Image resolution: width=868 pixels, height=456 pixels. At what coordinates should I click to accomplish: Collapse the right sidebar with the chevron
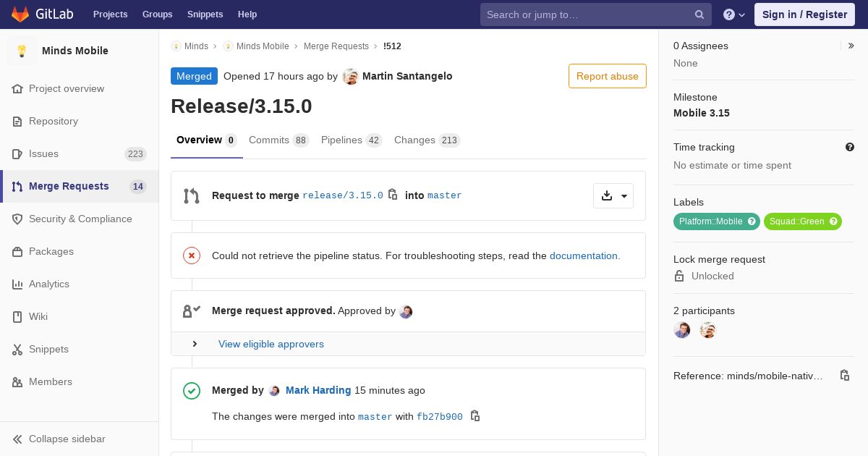851,46
